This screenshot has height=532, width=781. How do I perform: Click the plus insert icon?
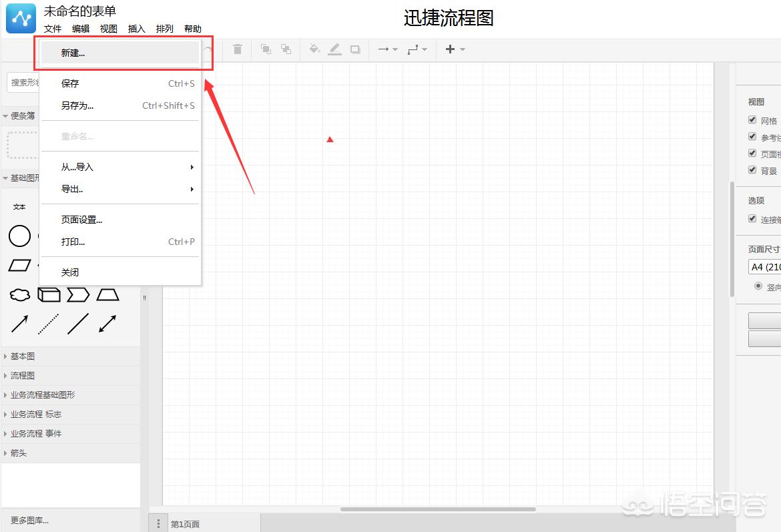click(x=450, y=49)
